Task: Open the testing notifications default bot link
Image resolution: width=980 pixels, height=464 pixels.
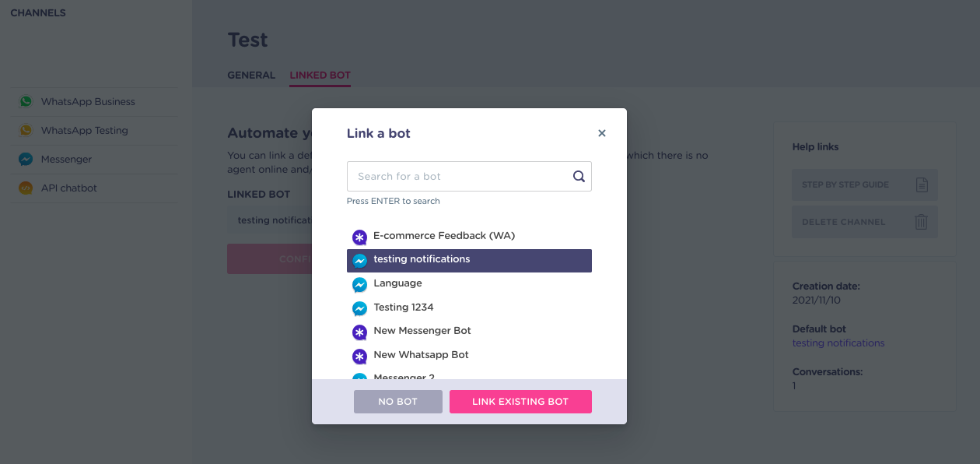Action: tap(838, 343)
